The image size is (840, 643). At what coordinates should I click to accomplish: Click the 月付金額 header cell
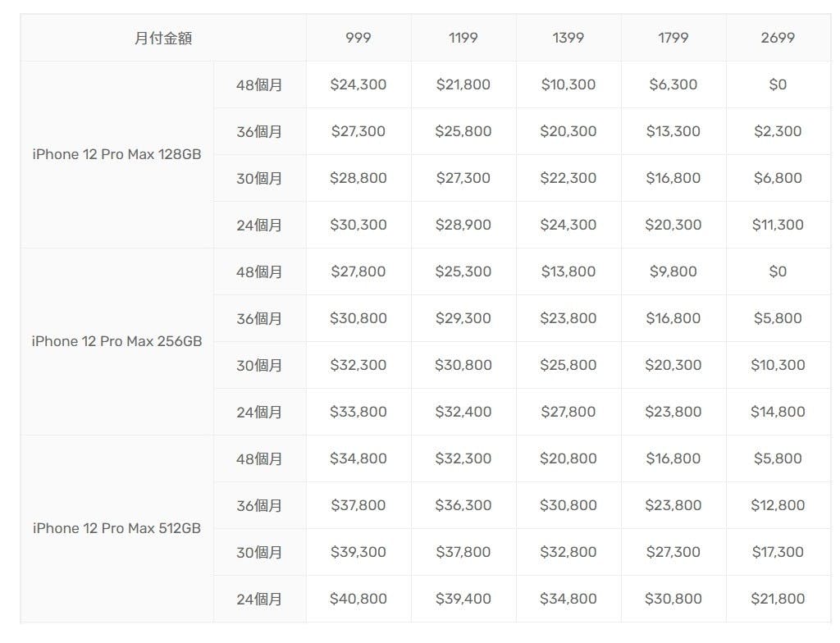[x=163, y=38]
